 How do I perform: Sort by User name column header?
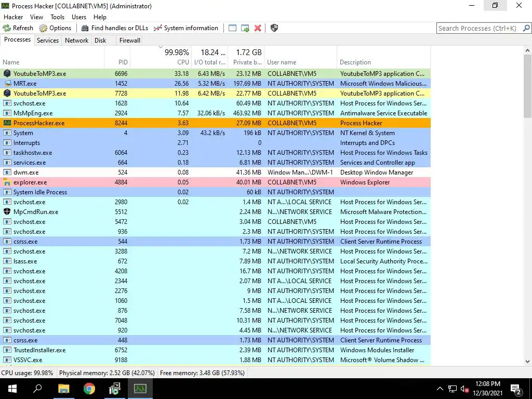click(x=301, y=57)
